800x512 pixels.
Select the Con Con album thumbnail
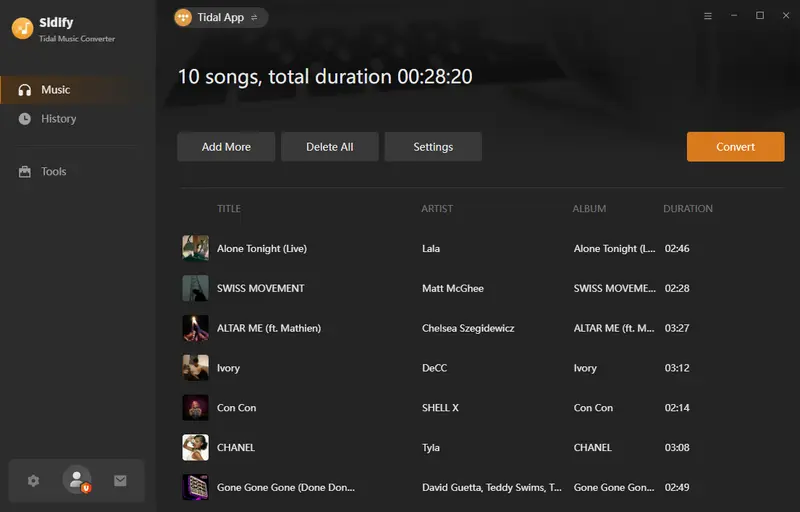click(195, 407)
